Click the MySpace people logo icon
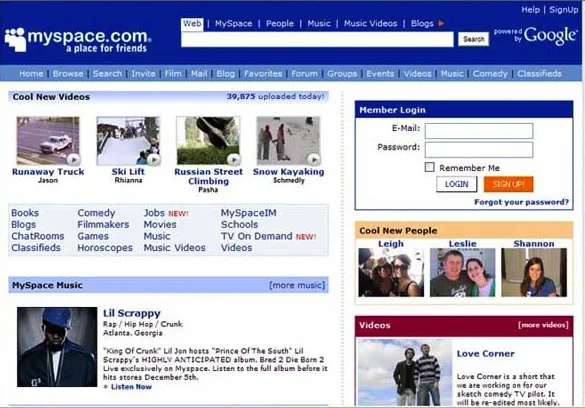This screenshot has height=408, width=585. click(15, 39)
